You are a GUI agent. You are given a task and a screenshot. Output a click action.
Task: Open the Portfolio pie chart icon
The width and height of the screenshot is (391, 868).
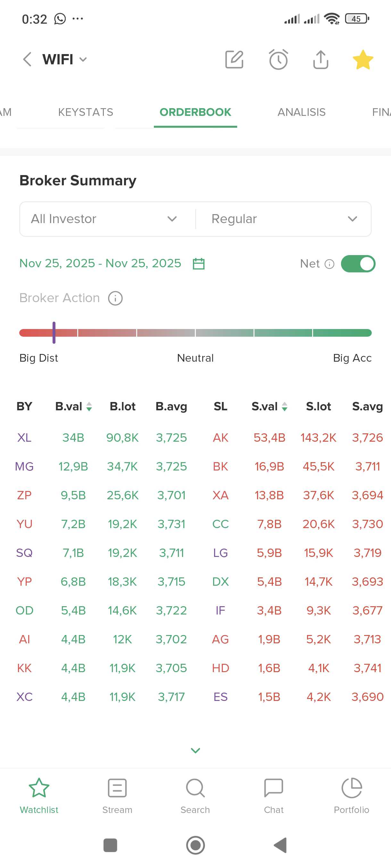[x=352, y=789]
